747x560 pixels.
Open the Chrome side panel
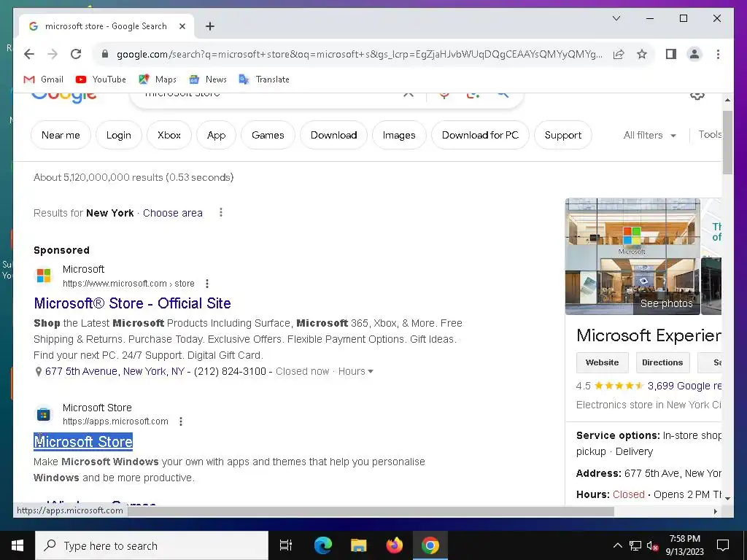click(671, 54)
